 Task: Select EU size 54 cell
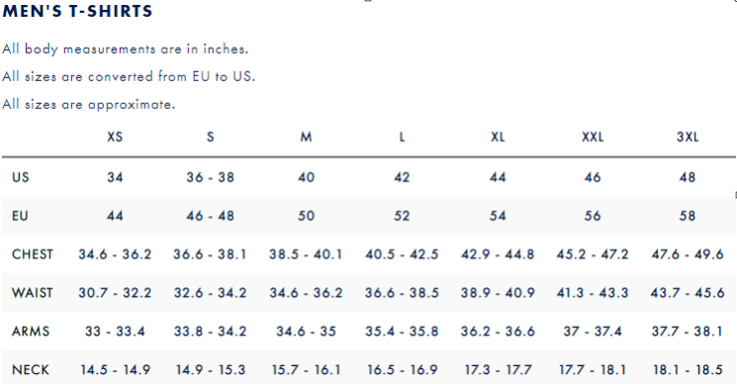tap(497, 216)
